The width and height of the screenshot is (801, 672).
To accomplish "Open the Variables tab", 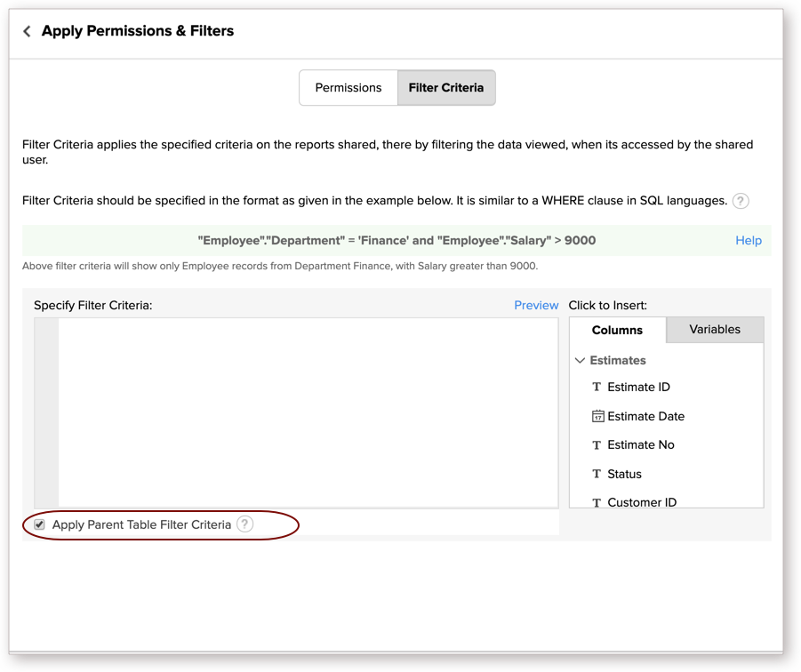I will [714, 330].
